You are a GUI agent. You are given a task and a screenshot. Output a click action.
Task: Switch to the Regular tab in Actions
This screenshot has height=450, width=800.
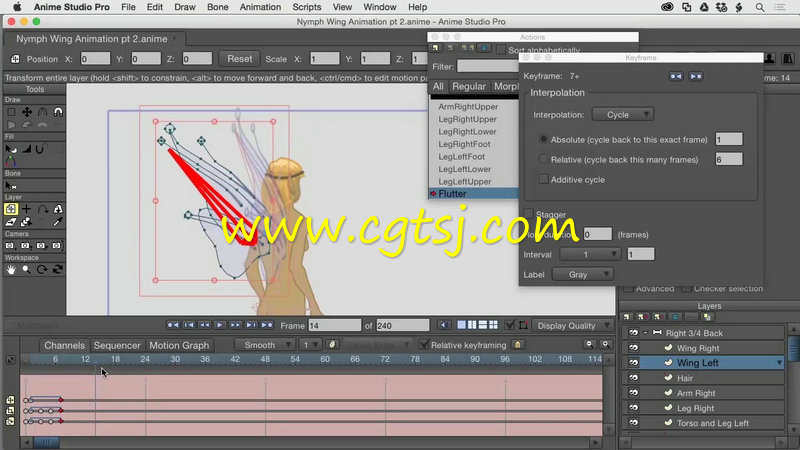(468, 86)
